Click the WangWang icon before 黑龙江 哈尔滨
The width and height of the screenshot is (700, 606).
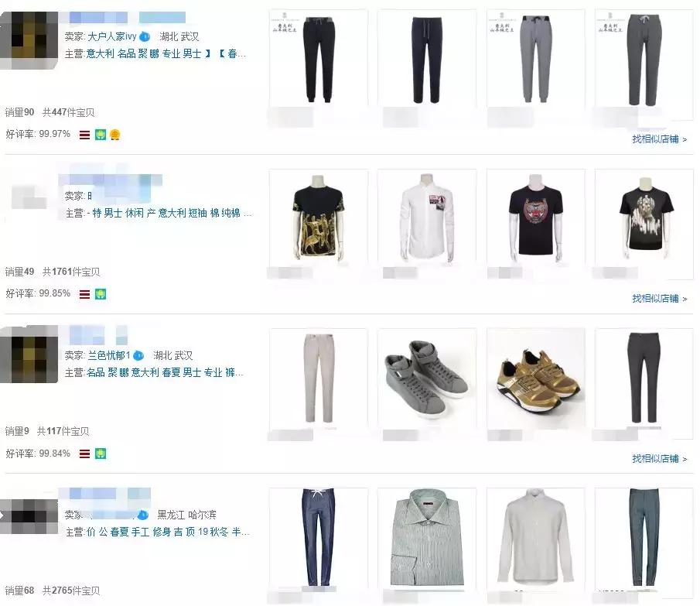(x=143, y=515)
